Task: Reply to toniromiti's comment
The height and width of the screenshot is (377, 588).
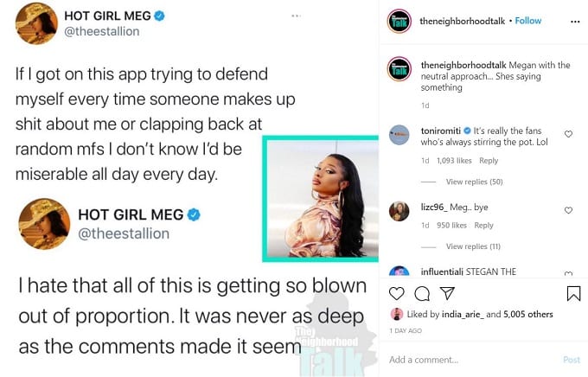Action: [x=489, y=161]
